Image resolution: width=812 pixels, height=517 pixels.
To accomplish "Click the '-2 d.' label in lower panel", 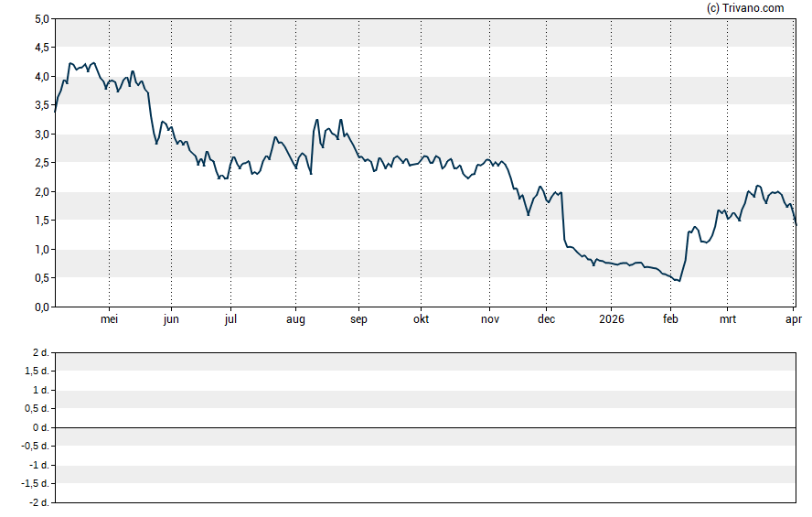I will [x=37, y=502].
